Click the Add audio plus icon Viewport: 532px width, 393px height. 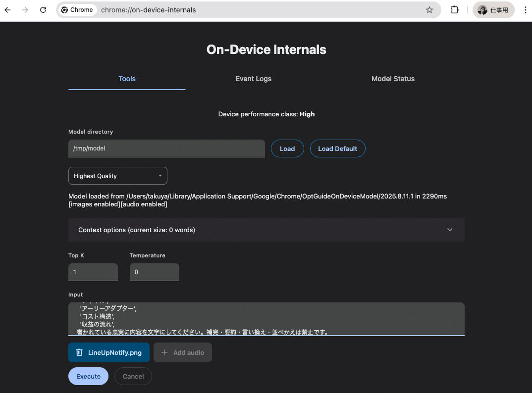164,352
